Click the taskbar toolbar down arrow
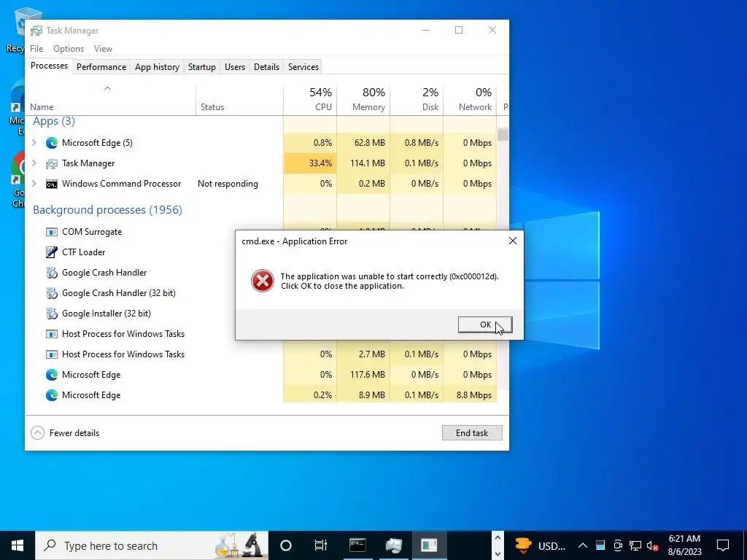Screen dimensions: 747x560 pos(498,554)
